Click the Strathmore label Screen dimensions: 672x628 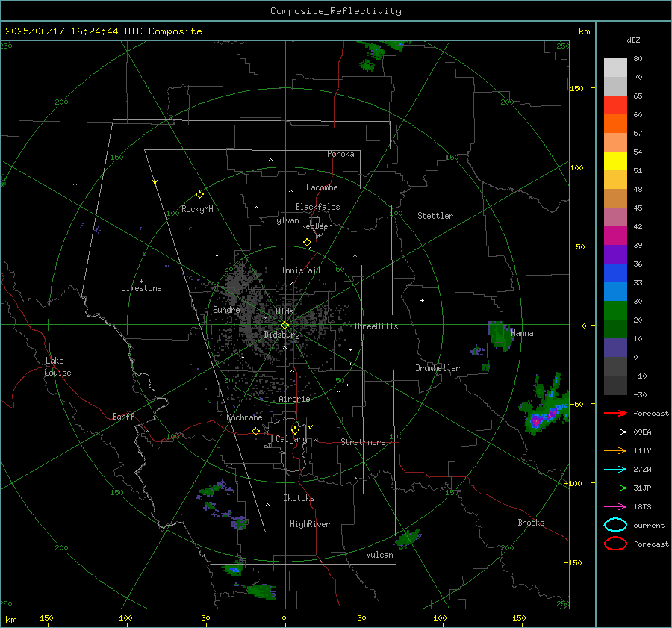pyautogui.click(x=363, y=442)
